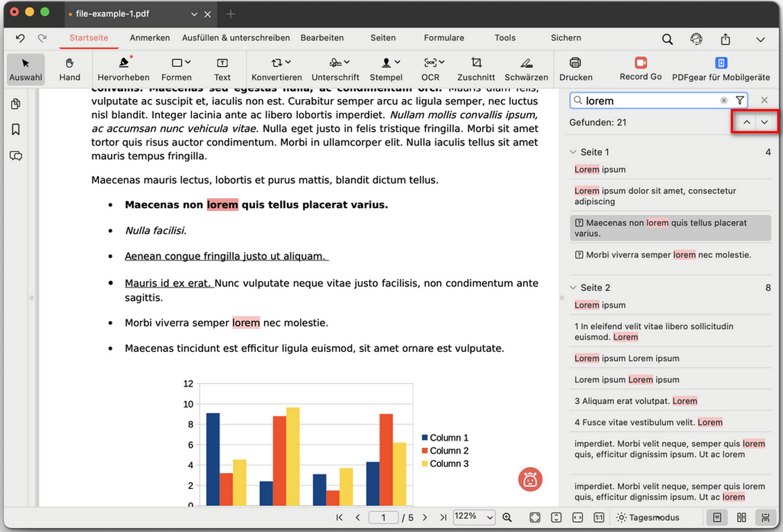The width and height of the screenshot is (783, 532).
Task: Jump to next search result
Action: click(x=764, y=122)
